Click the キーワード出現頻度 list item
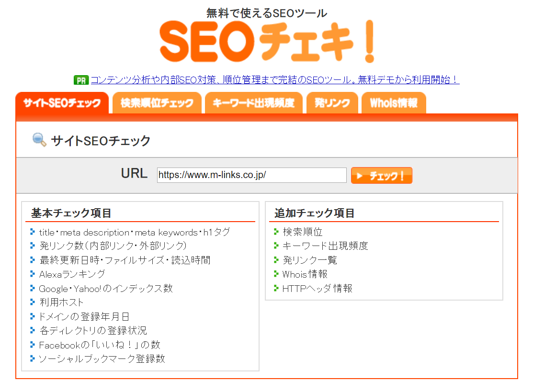Viewport: 533px width, 392px height. (x=325, y=246)
